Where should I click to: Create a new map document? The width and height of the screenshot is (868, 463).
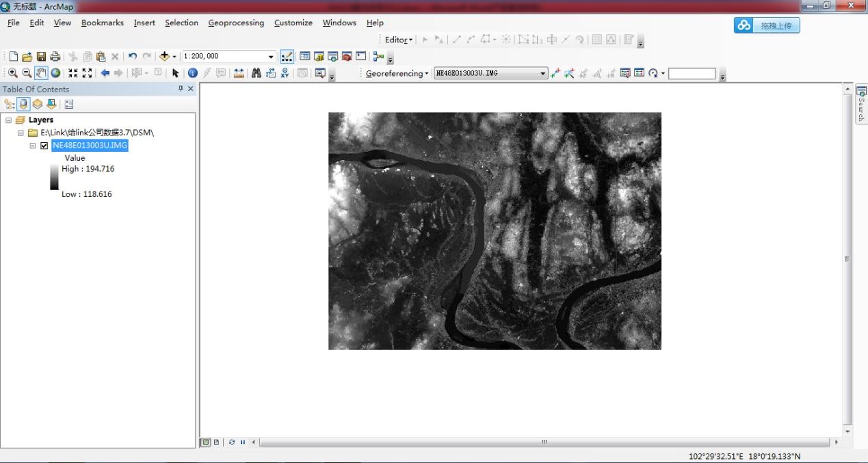pos(14,57)
